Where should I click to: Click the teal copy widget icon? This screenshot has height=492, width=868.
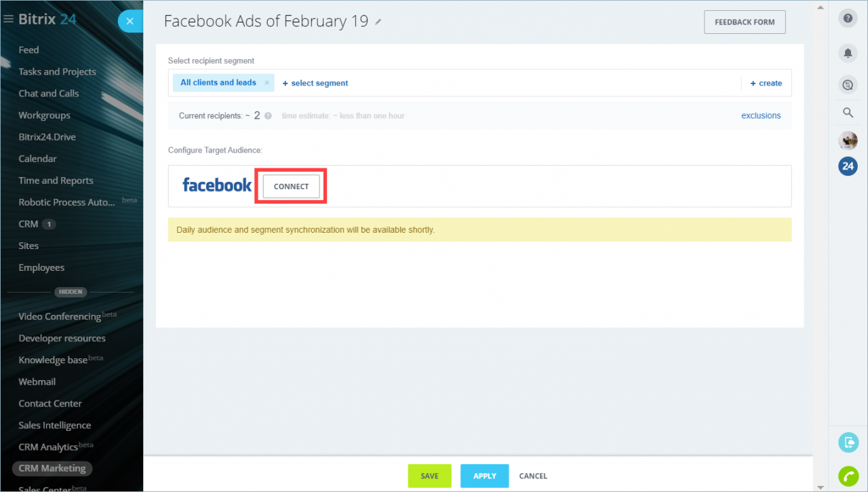[848, 442]
